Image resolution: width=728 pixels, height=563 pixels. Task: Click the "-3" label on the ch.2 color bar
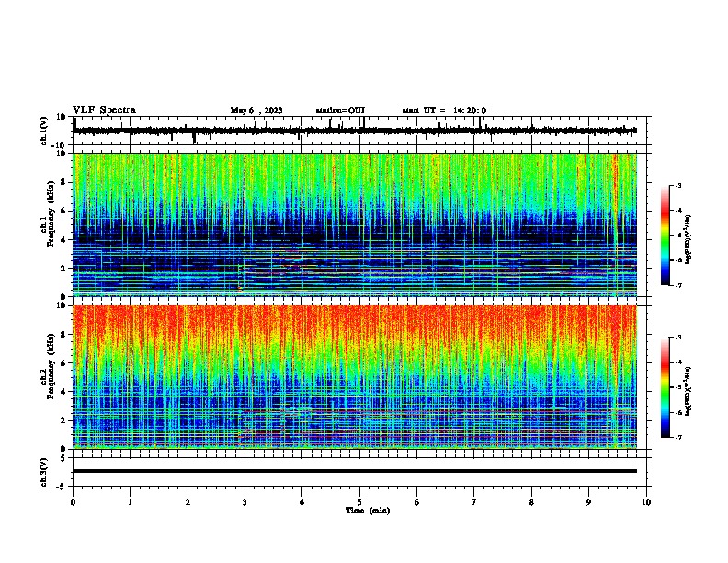(x=678, y=338)
